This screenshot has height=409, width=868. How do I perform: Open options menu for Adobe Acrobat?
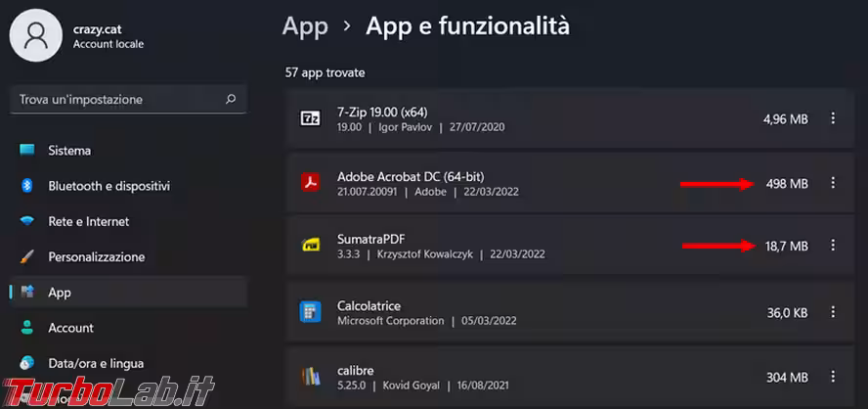coord(833,183)
